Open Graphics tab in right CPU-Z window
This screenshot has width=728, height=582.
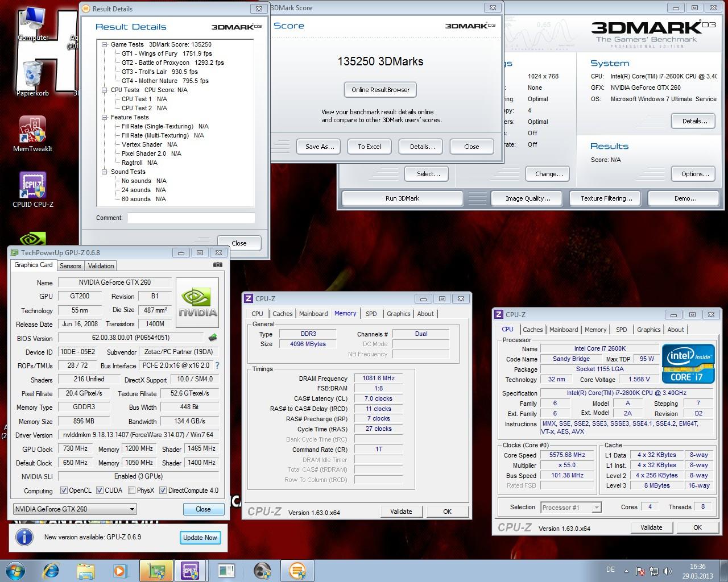(649, 330)
